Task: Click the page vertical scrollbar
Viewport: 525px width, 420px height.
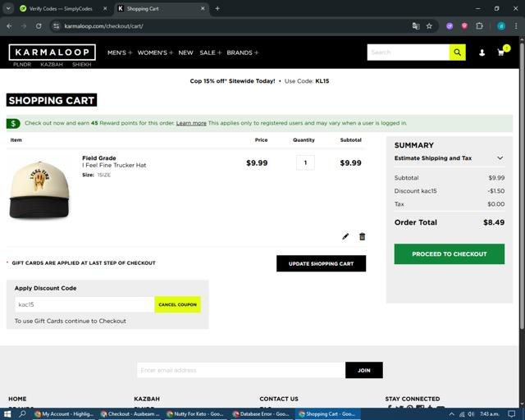Action: pyautogui.click(x=522, y=185)
